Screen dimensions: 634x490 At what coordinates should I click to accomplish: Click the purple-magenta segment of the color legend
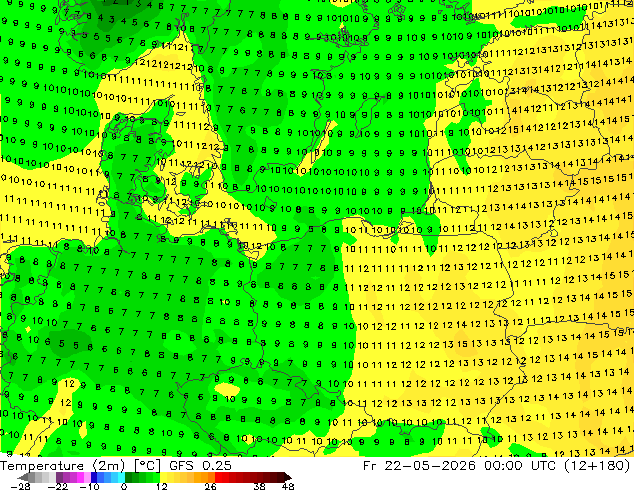coord(74,477)
